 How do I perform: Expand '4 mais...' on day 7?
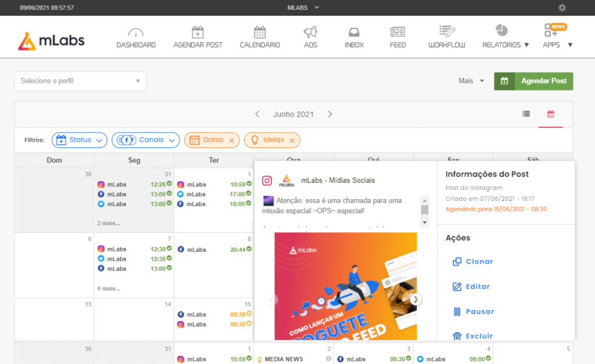point(109,289)
